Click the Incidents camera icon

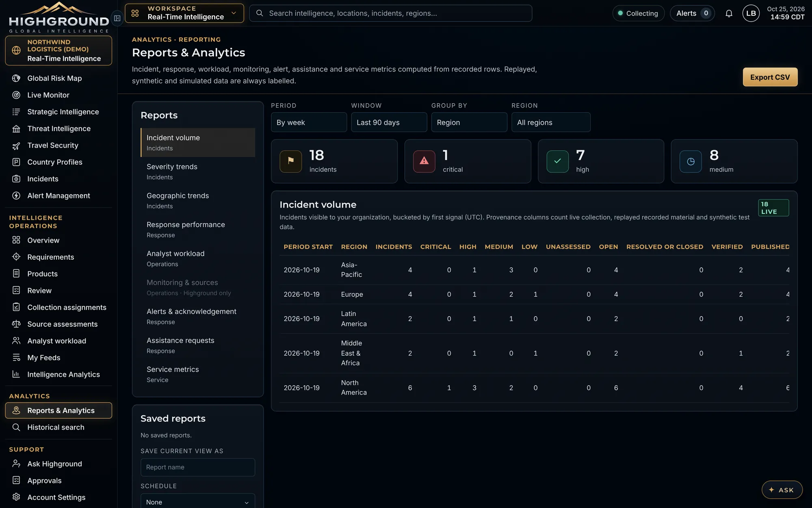[16, 179]
